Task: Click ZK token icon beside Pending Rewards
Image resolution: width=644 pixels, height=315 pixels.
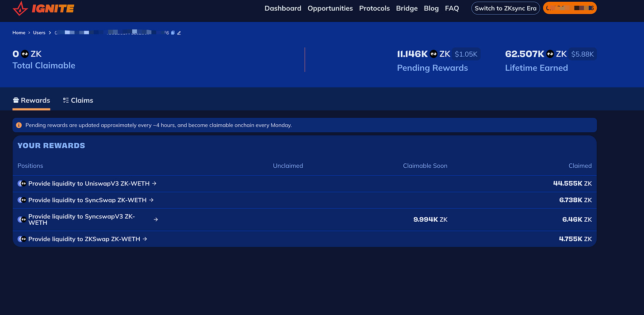Action: (x=434, y=54)
